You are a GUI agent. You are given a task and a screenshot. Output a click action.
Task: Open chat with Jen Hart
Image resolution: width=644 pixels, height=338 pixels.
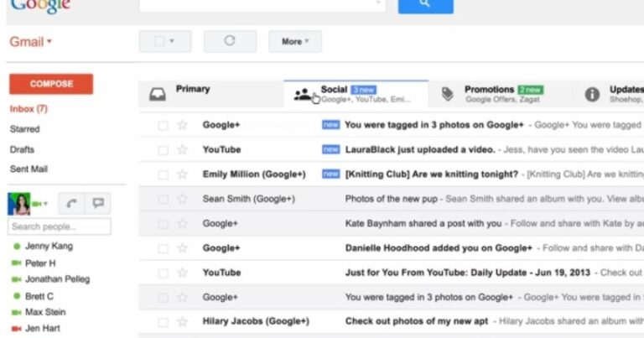(x=42, y=329)
